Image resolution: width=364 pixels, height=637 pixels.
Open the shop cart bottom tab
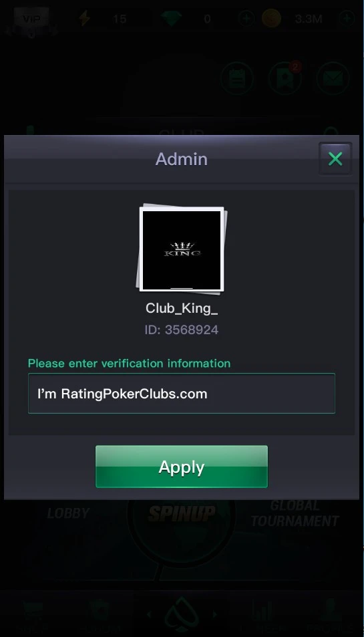[x=34, y=616]
